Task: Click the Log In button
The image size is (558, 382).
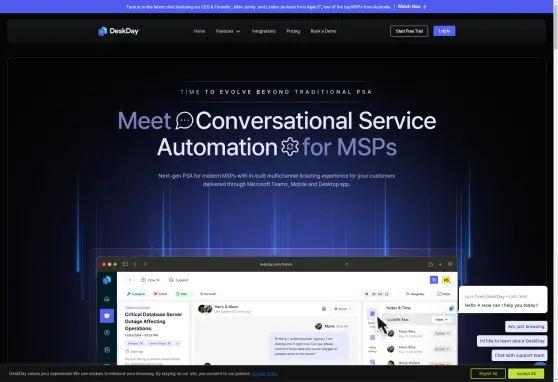Action: click(x=444, y=31)
